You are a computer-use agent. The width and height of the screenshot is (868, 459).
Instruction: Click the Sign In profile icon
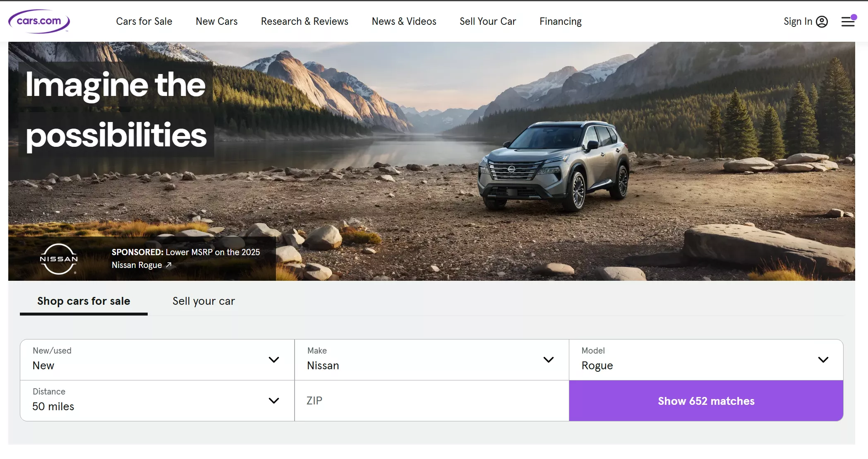(822, 22)
